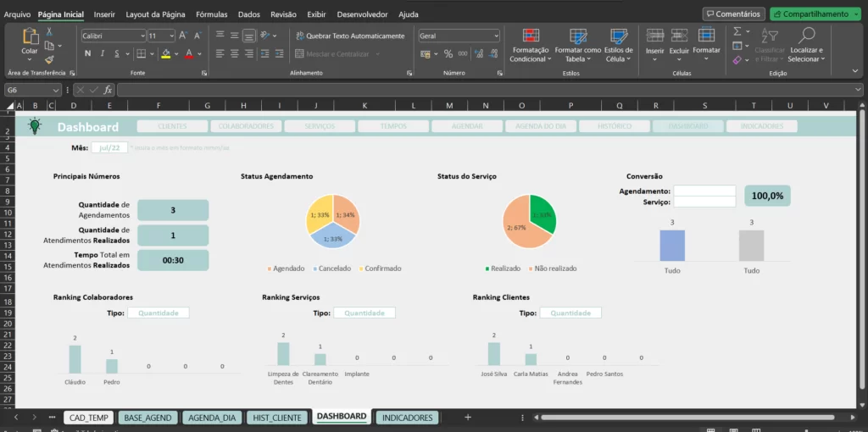Align text to middle icon

(x=235, y=36)
